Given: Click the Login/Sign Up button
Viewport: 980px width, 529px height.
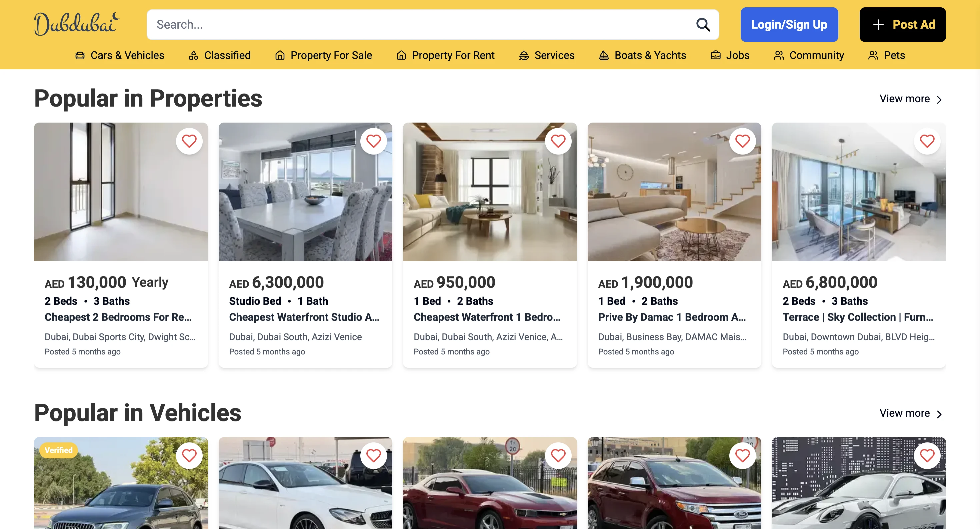Looking at the screenshot, I should click(789, 25).
